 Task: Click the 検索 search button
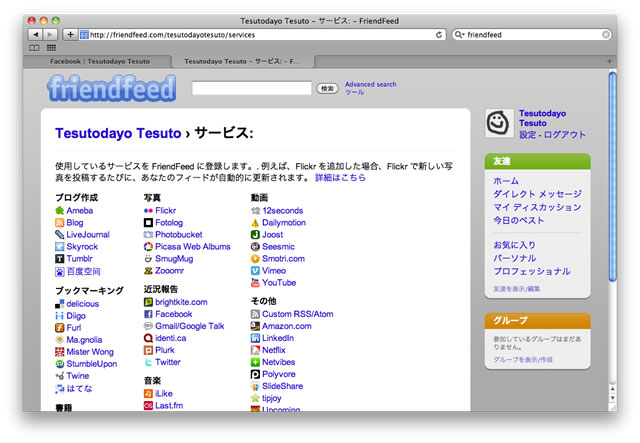coord(327,88)
